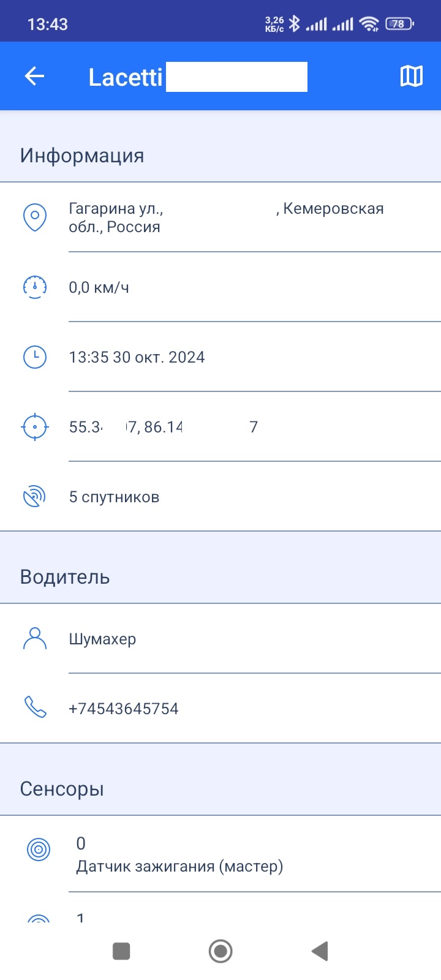441x980 pixels.
Task: Tap the phone handset icon
Action: click(35, 707)
